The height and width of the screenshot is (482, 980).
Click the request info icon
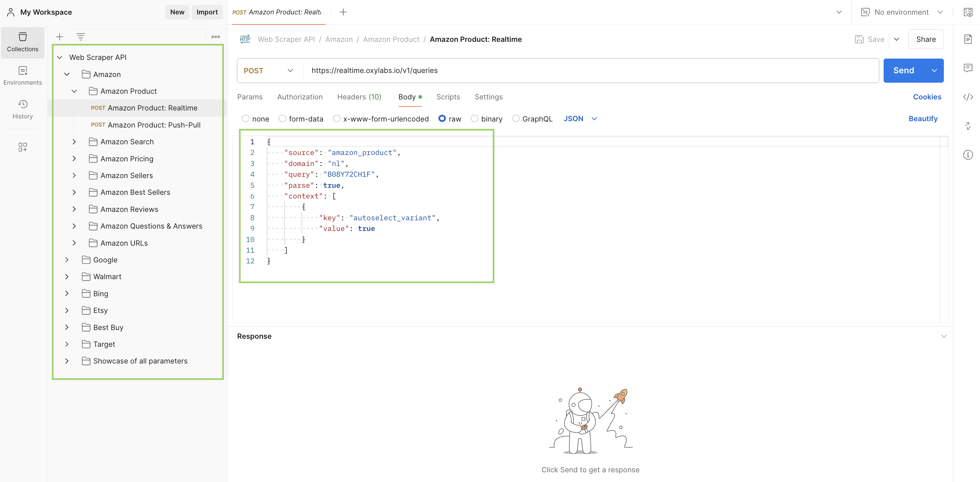pyautogui.click(x=968, y=155)
